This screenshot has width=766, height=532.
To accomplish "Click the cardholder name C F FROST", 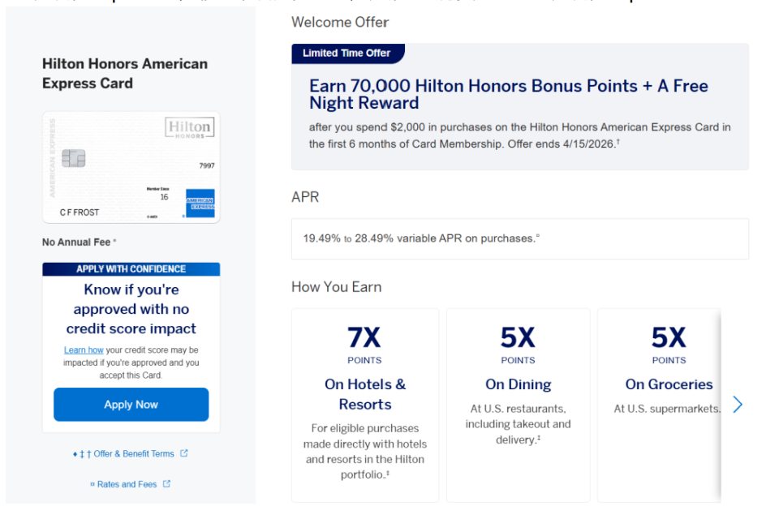I will 80,212.
